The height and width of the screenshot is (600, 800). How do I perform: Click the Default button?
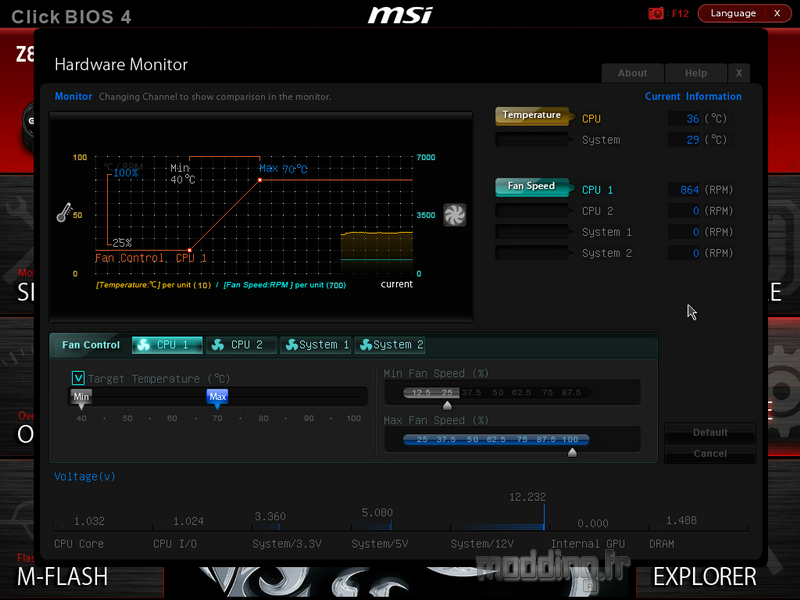(x=710, y=433)
